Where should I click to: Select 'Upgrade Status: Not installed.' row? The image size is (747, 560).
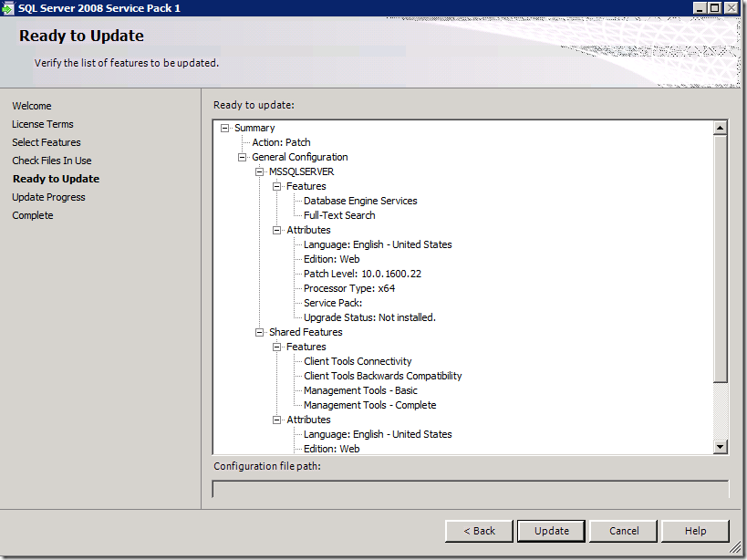[369, 317]
